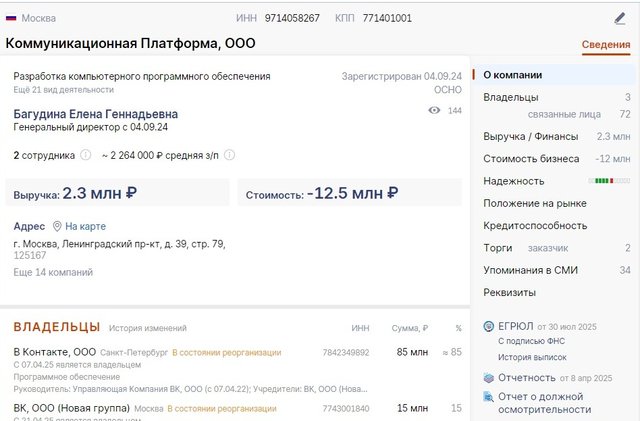
Task: Click the eye views icon near 144
Action: pos(434,110)
